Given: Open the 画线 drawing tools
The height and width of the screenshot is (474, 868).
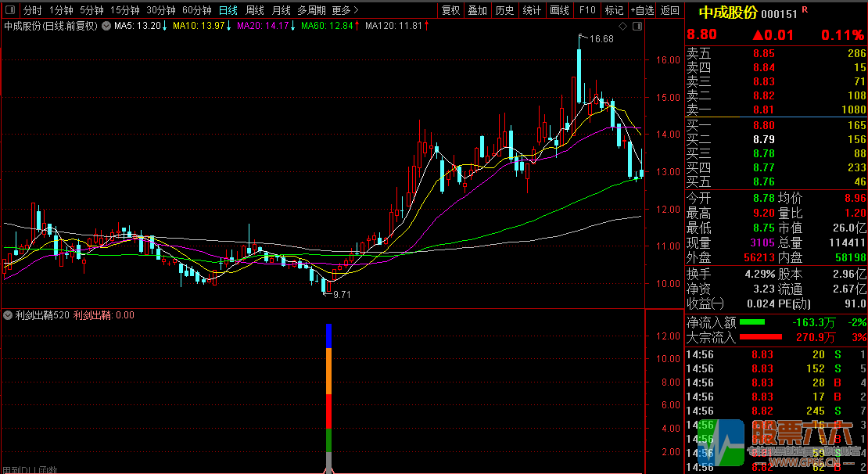Looking at the screenshot, I should pyautogui.click(x=559, y=10).
